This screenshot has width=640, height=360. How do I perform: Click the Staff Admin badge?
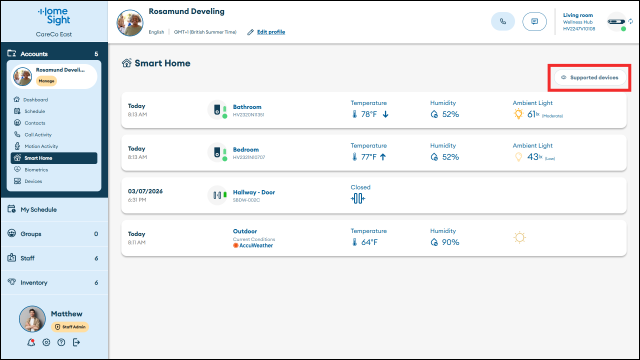[70, 327]
